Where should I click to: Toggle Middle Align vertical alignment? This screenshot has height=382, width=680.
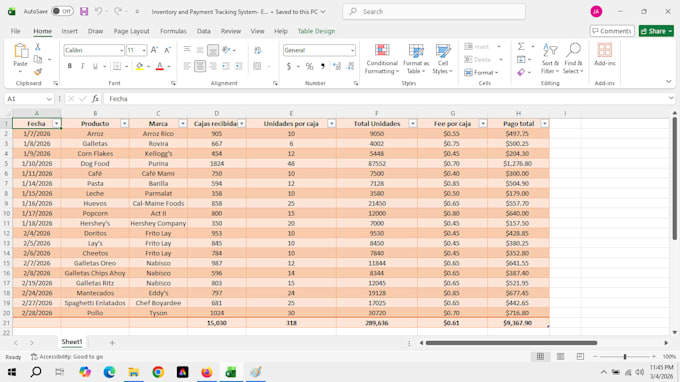(x=200, y=50)
